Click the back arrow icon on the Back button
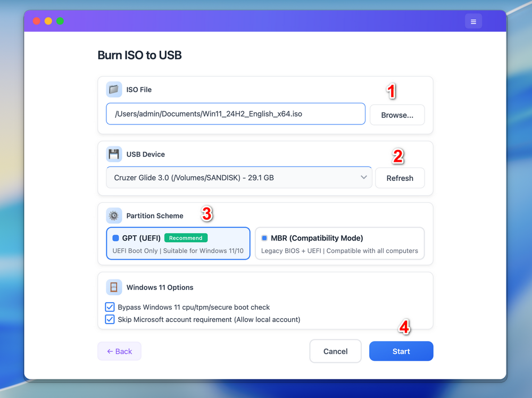Image resolution: width=532 pixels, height=398 pixels. (x=110, y=351)
